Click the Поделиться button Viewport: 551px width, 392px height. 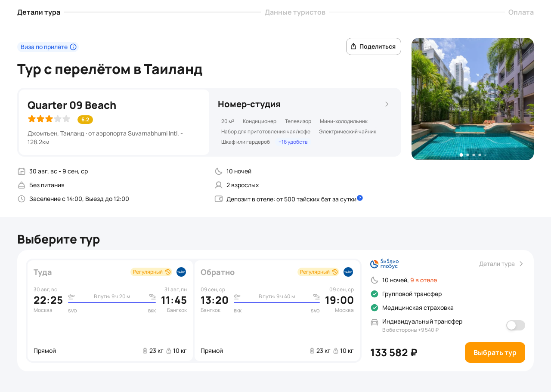(x=374, y=46)
